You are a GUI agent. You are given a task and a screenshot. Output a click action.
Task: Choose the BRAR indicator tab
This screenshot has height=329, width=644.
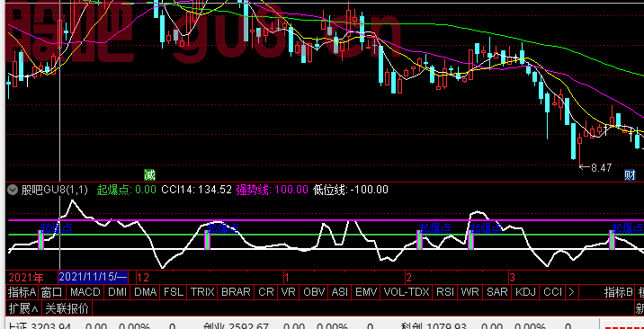(236, 292)
